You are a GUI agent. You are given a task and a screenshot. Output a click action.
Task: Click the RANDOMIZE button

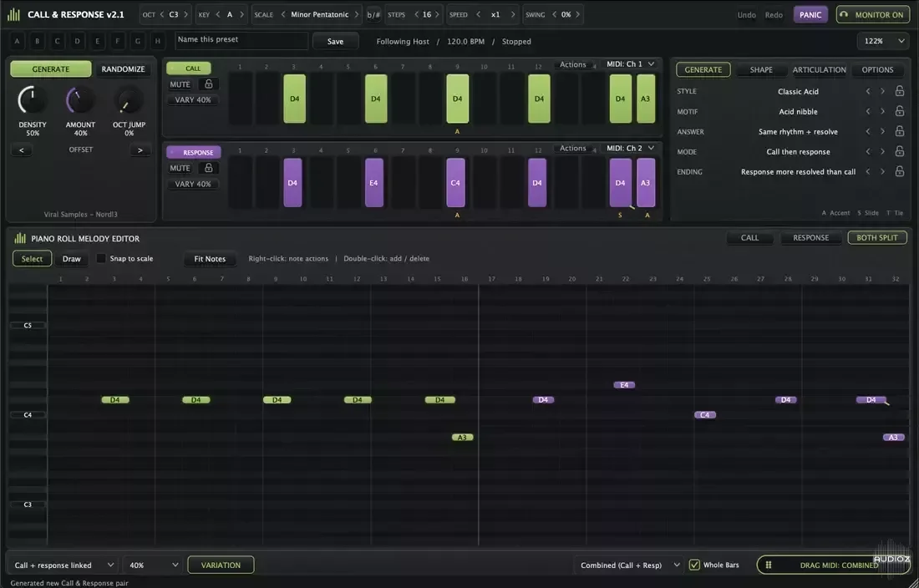click(x=123, y=69)
